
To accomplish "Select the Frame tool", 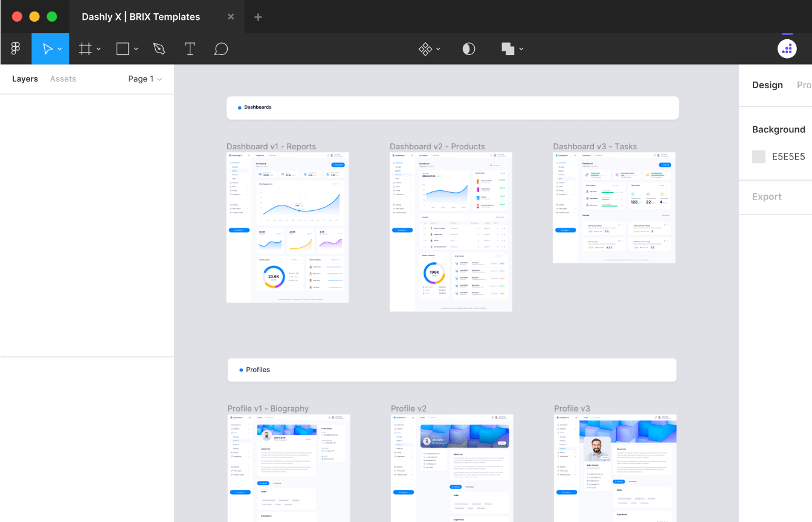I will (x=86, y=48).
